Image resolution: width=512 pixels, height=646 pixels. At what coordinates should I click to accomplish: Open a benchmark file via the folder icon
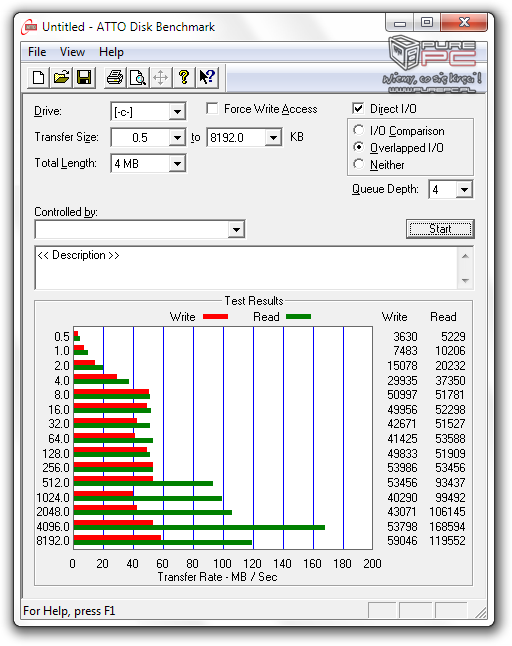click(x=61, y=77)
